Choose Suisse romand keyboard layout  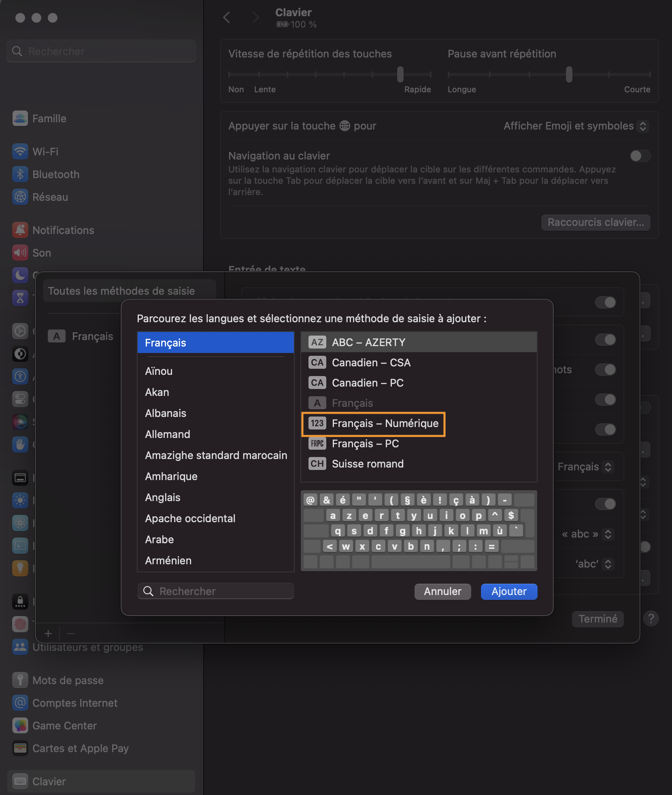[x=368, y=464]
